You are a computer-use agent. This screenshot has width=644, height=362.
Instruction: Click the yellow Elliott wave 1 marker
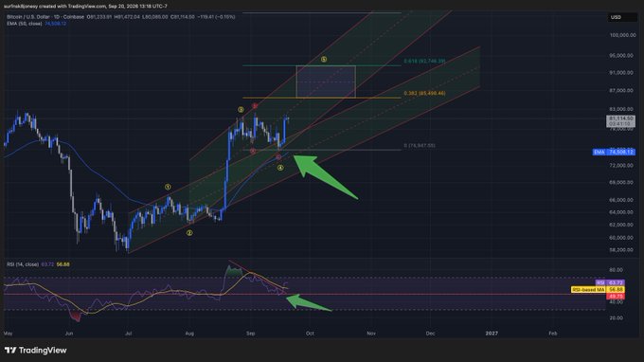pyautogui.click(x=168, y=187)
